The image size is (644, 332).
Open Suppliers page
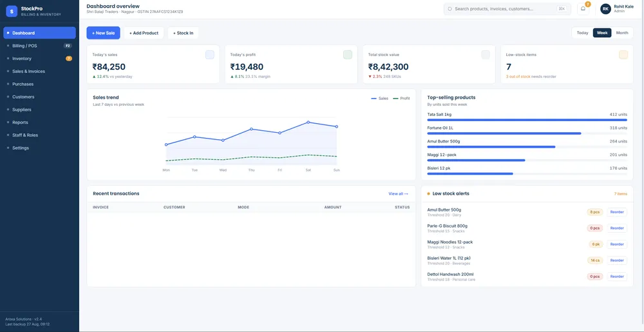[39, 110]
